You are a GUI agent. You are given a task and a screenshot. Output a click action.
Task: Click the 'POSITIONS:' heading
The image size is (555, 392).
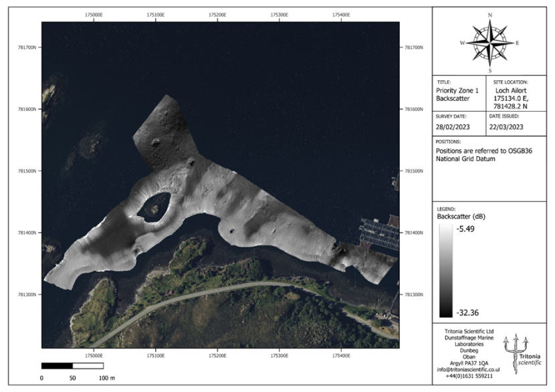(448, 142)
